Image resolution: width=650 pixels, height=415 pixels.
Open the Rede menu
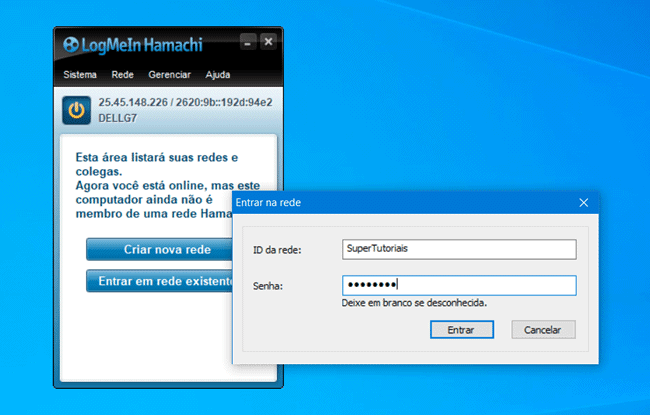click(x=123, y=75)
